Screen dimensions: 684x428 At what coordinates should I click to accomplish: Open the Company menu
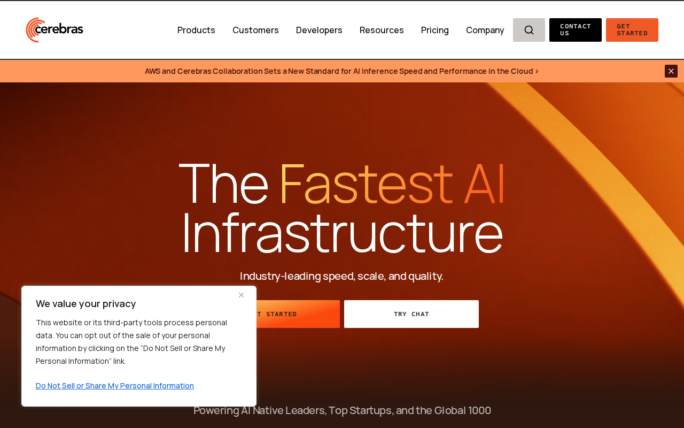click(485, 30)
